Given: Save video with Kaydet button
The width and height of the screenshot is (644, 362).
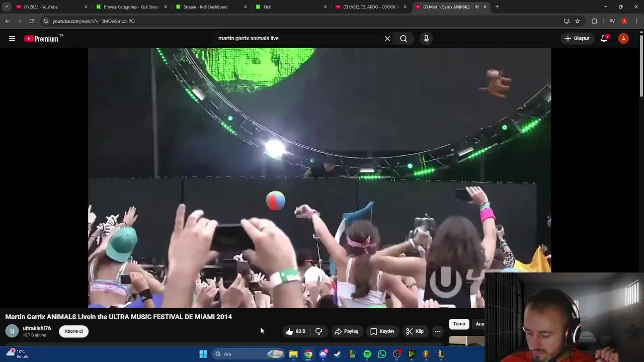Looking at the screenshot, I should point(382,331).
